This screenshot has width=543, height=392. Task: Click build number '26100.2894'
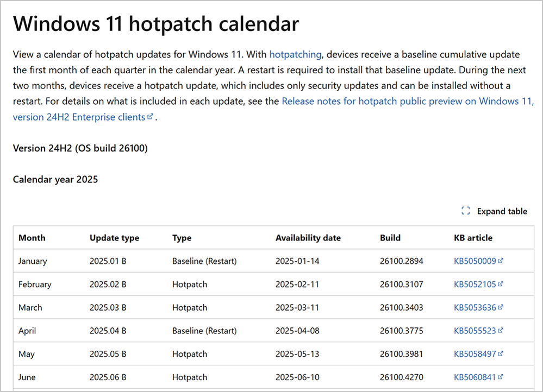click(x=401, y=261)
